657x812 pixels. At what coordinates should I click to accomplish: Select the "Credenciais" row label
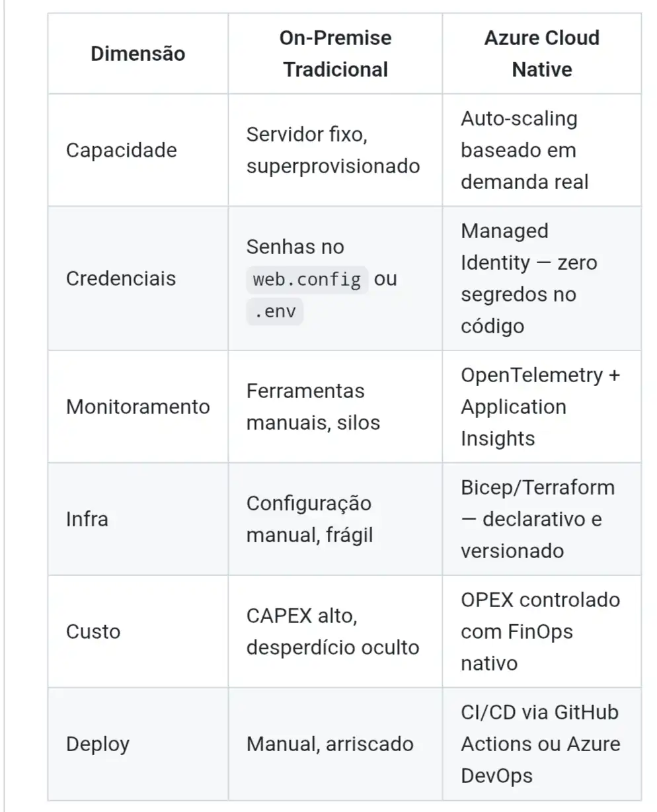tap(121, 278)
